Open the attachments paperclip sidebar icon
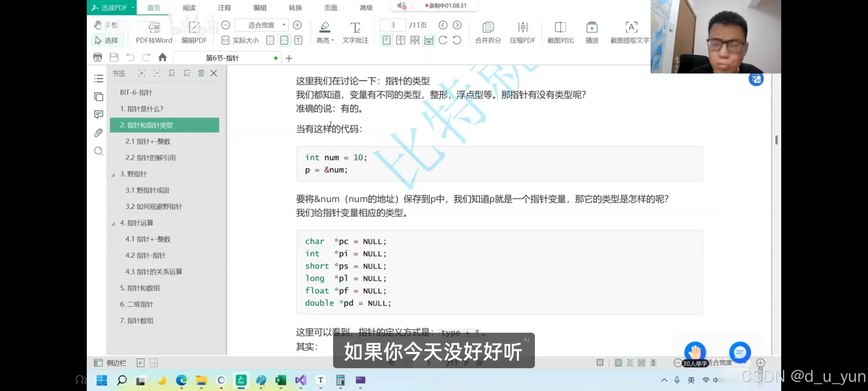 [x=98, y=133]
